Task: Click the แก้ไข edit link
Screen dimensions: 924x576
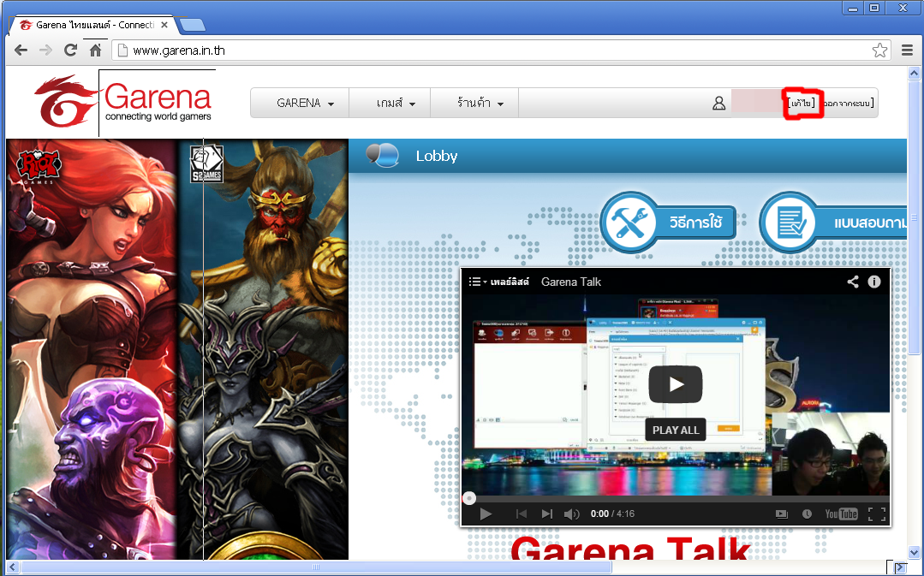Action: click(802, 103)
